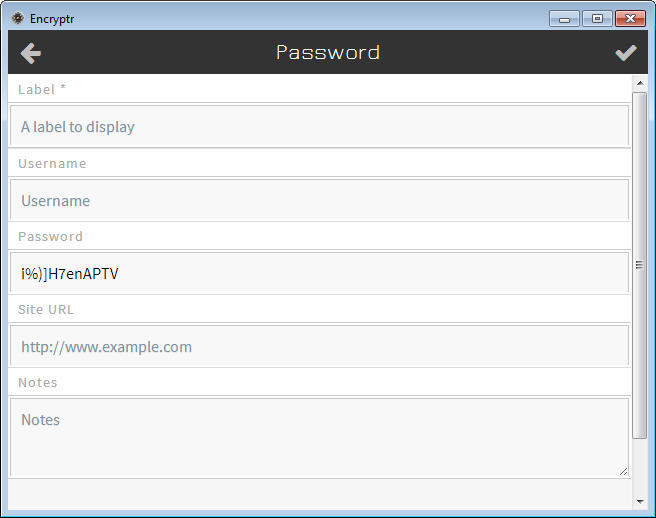Click the "Site URL" caption
The width and height of the screenshot is (656, 518).
[46, 309]
